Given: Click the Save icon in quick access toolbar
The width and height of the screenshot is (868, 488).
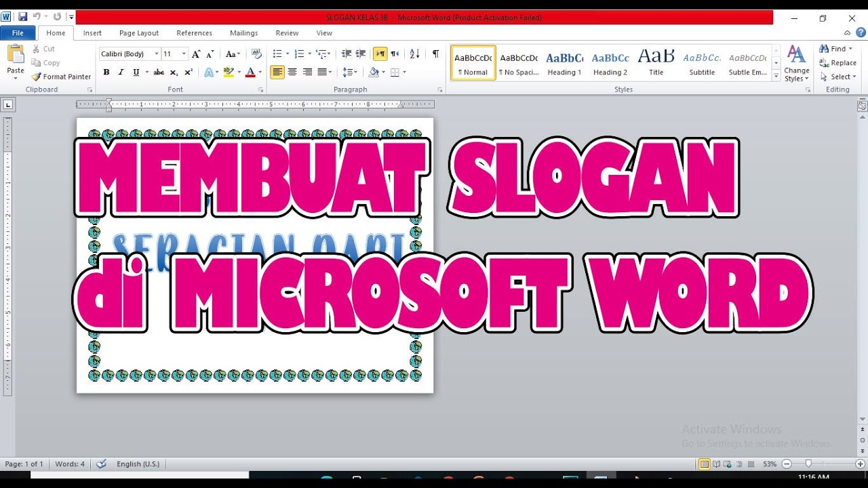Looking at the screenshot, I should [22, 17].
